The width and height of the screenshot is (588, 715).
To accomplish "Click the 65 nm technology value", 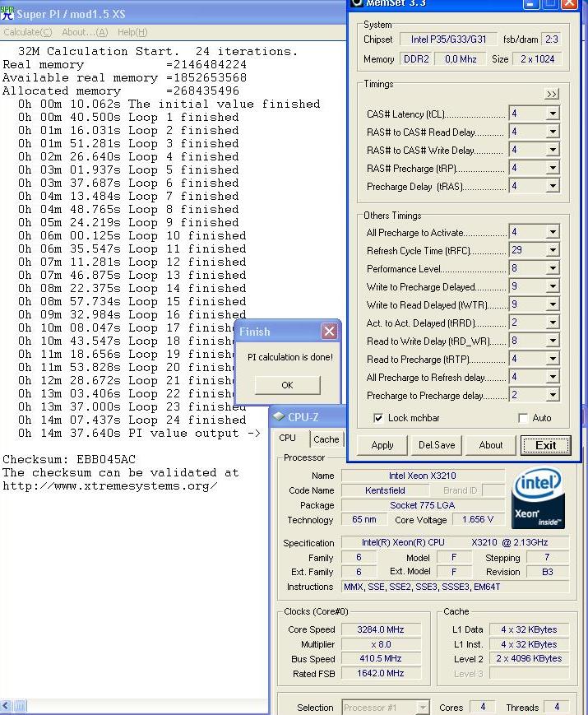I will click(363, 519).
